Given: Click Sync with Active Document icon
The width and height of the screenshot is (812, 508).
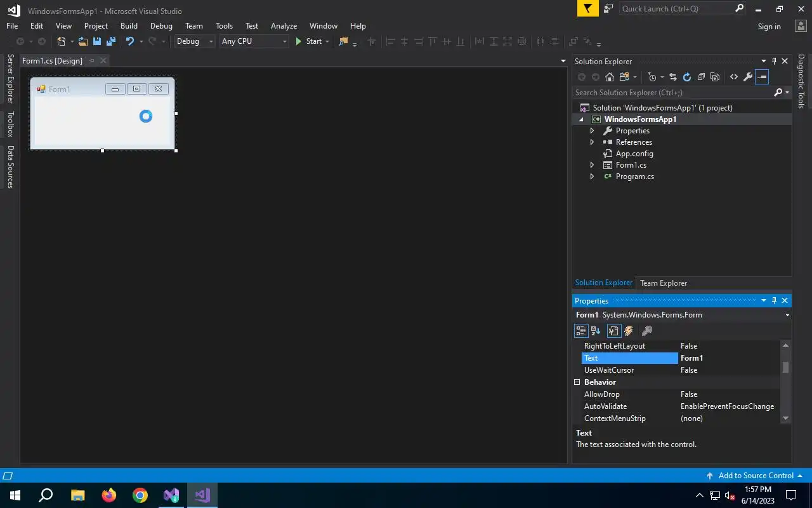Looking at the screenshot, I should click(673, 77).
